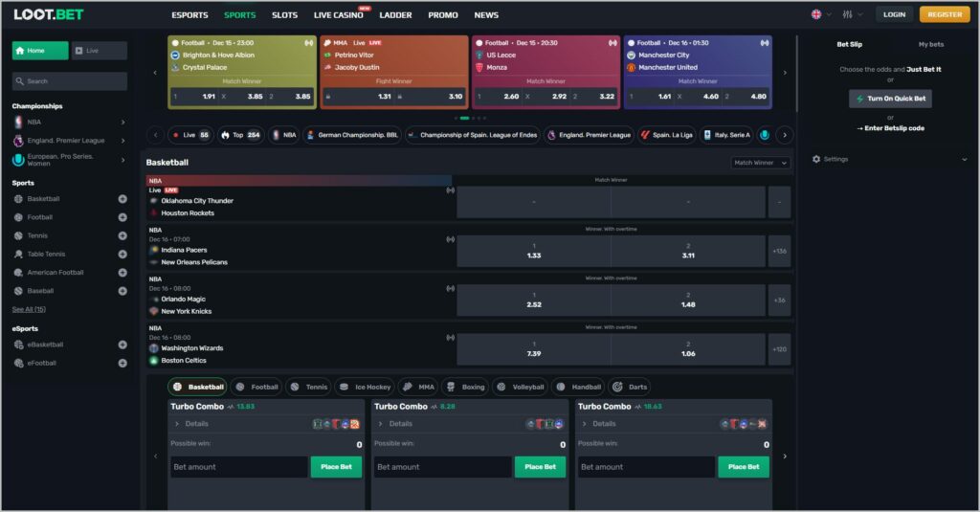Open the odds format sliders dropdown
Image resolution: width=980 pixels, height=512 pixels.
(x=852, y=14)
